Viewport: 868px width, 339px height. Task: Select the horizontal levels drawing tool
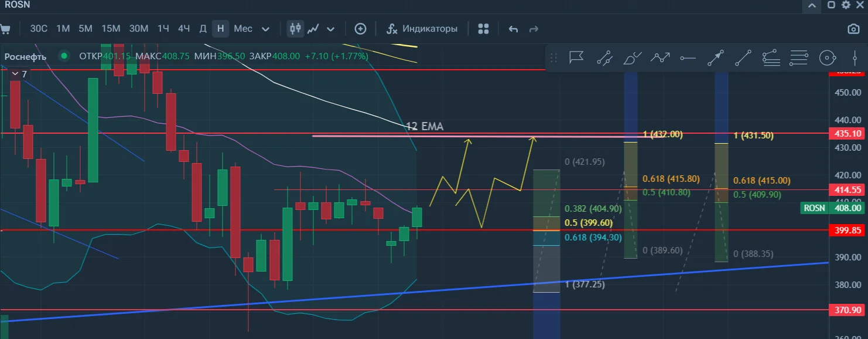799,57
